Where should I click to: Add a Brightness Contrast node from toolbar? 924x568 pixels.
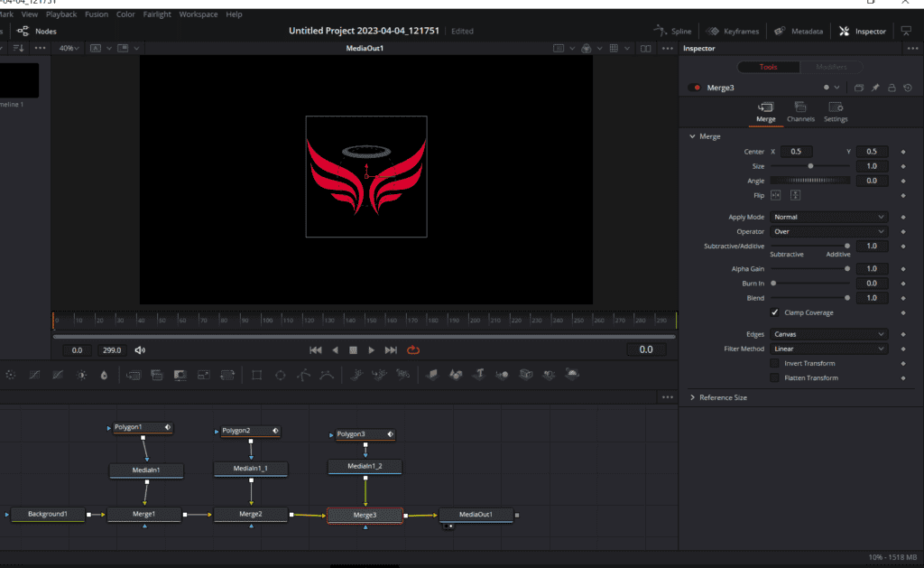coord(81,375)
